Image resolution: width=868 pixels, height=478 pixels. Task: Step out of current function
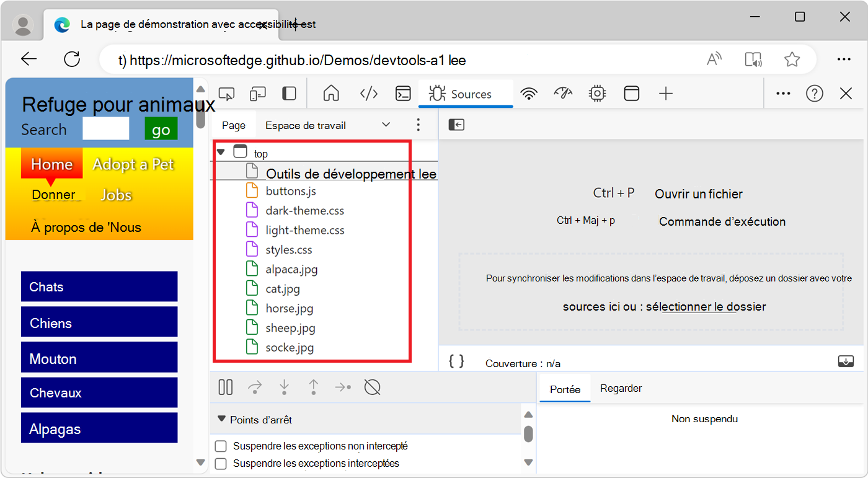click(x=314, y=387)
